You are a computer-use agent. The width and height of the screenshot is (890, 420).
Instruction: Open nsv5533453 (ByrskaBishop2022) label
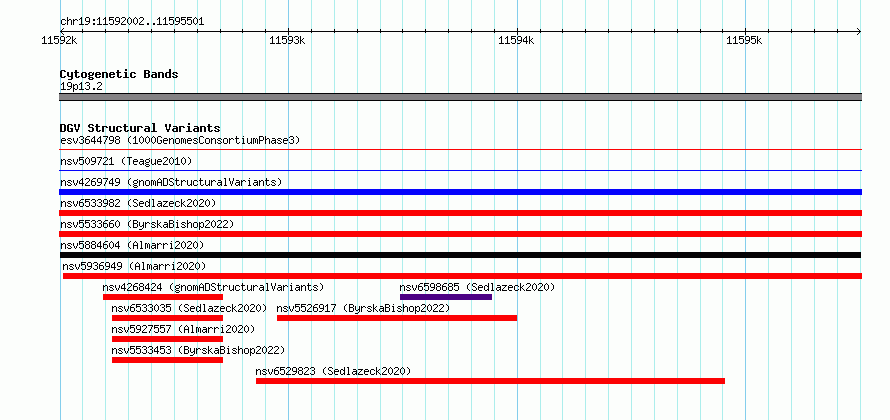(x=199, y=350)
